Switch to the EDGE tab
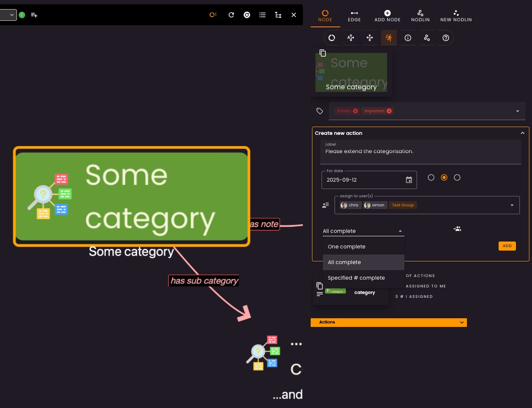The width and height of the screenshot is (532, 408). click(x=354, y=16)
